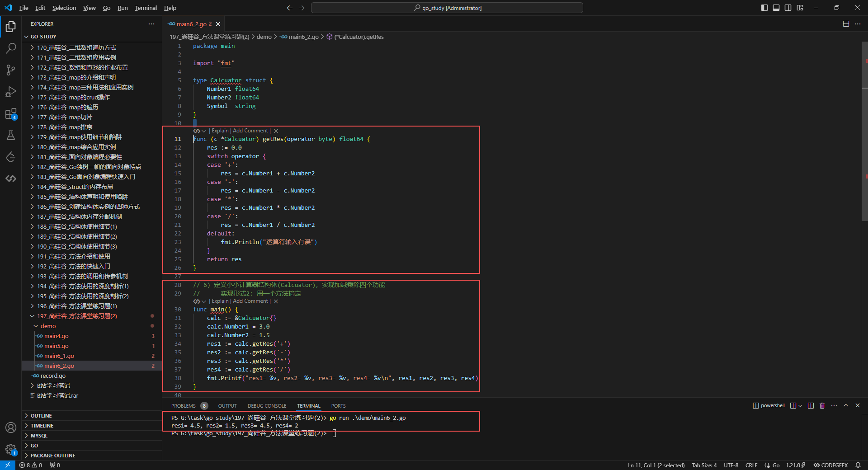Viewport: 868px width, 470px height.
Task: Toggle the secondary sidebar layout button
Action: [x=788, y=8]
